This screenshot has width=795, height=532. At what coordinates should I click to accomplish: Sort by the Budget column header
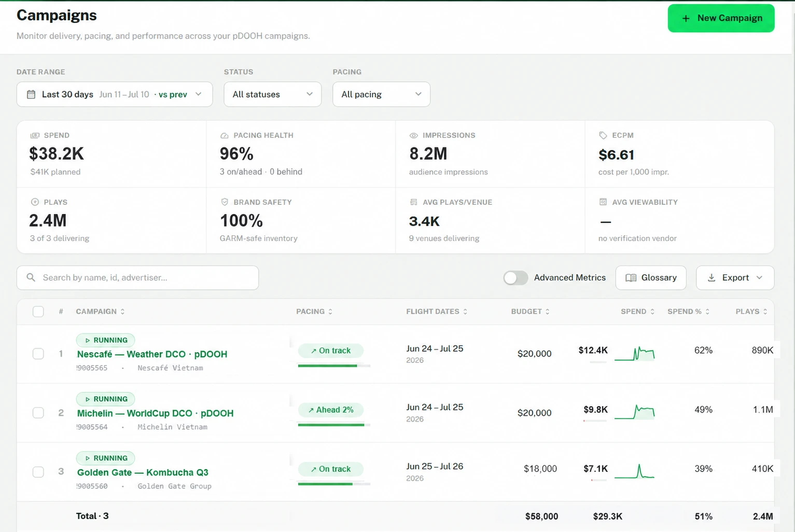tap(531, 312)
